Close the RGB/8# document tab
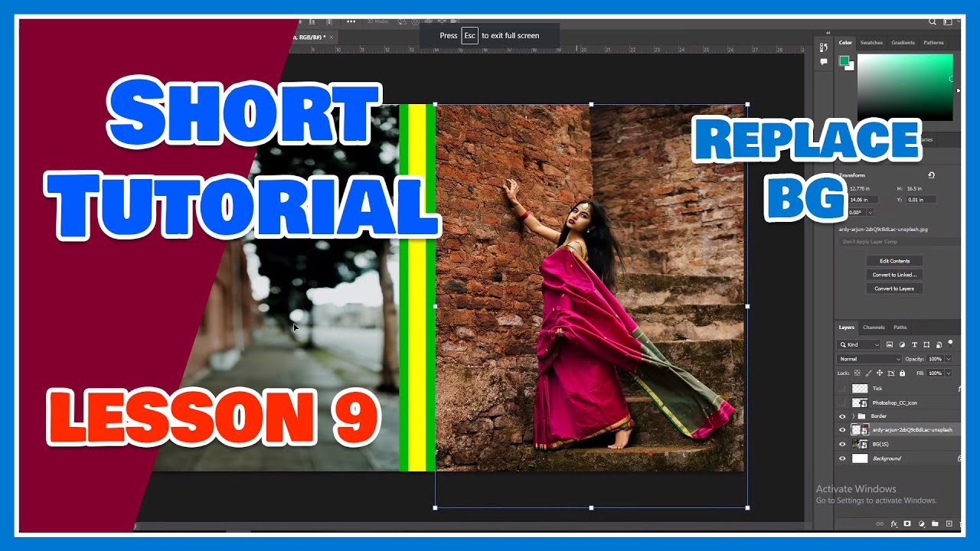 click(x=332, y=37)
